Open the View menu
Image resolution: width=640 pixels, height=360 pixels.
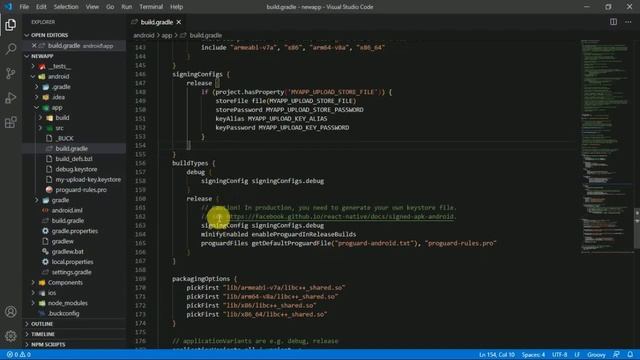click(x=92, y=7)
